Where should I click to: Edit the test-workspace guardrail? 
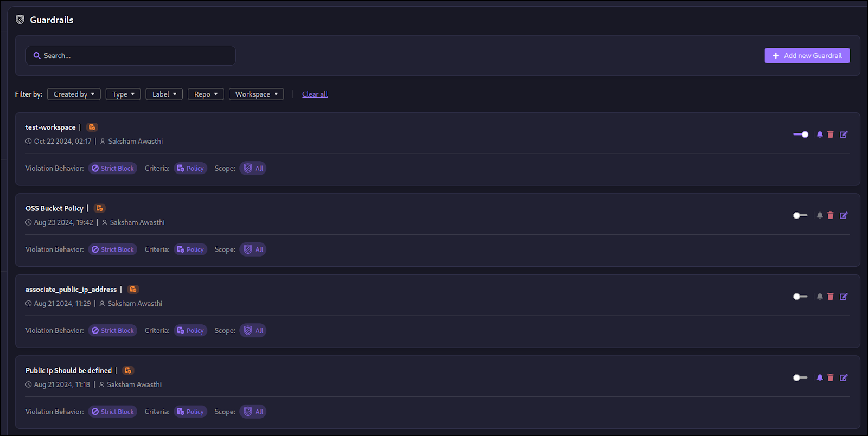tap(844, 134)
